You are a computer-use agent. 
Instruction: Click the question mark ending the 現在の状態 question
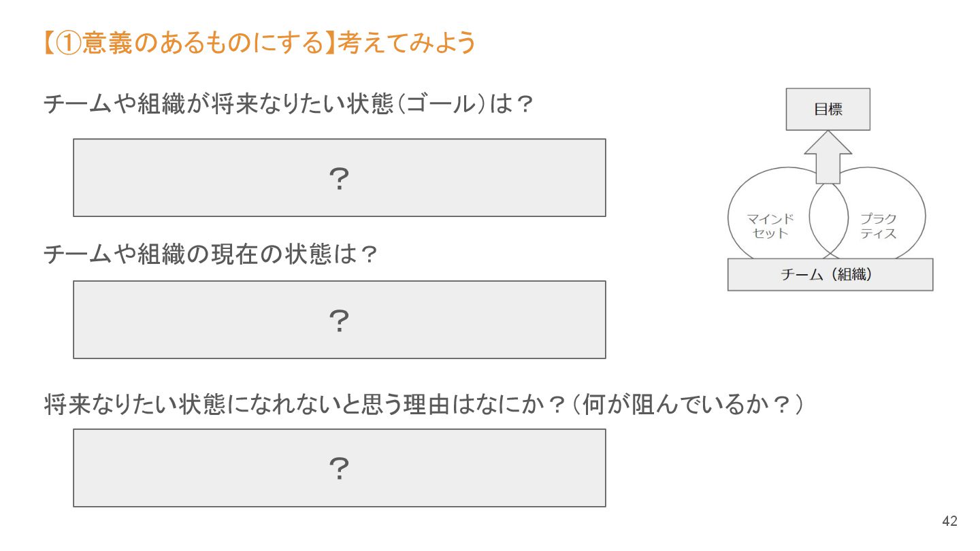[x=368, y=255]
